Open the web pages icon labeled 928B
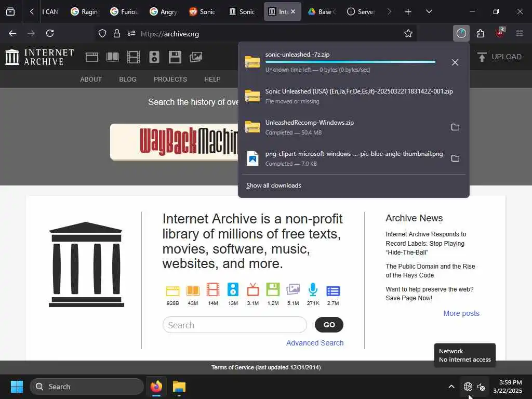Image resolution: width=532 pixels, height=399 pixels. 172,291
